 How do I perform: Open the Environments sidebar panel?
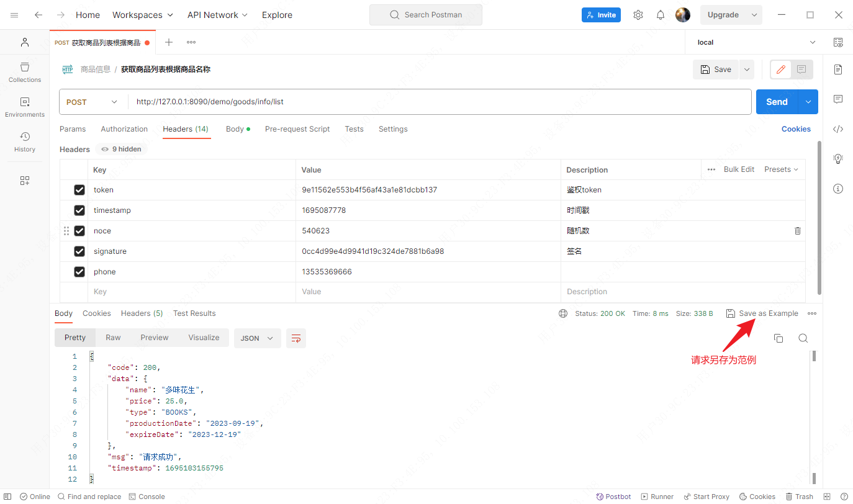pyautogui.click(x=25, y=107)
